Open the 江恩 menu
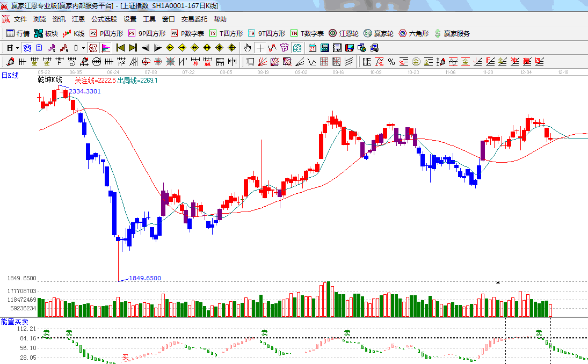588x364 pixels. pyautogui.click(x=78, y=19)
